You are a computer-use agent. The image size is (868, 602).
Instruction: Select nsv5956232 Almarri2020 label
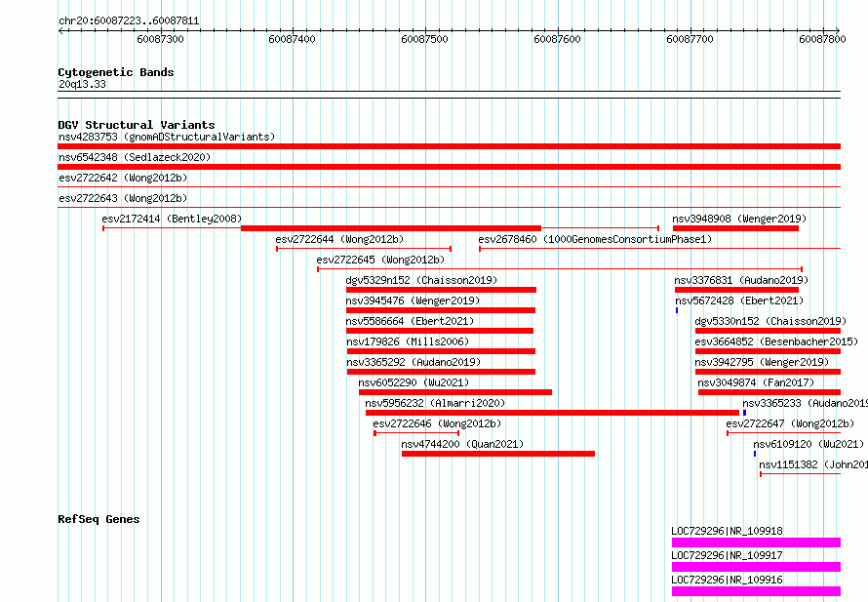[435, 403]
